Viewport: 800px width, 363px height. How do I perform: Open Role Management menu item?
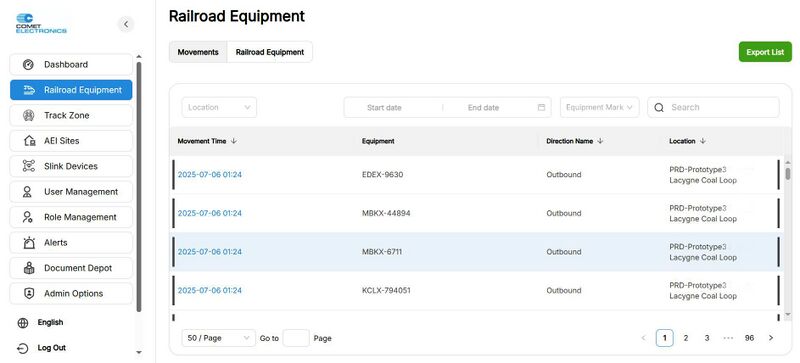click(71, 217)
